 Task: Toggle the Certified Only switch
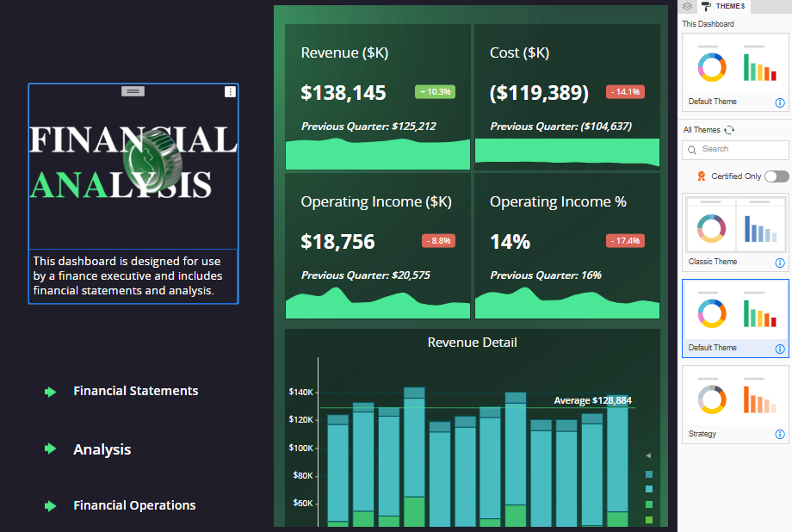click(x=777, y=176)
